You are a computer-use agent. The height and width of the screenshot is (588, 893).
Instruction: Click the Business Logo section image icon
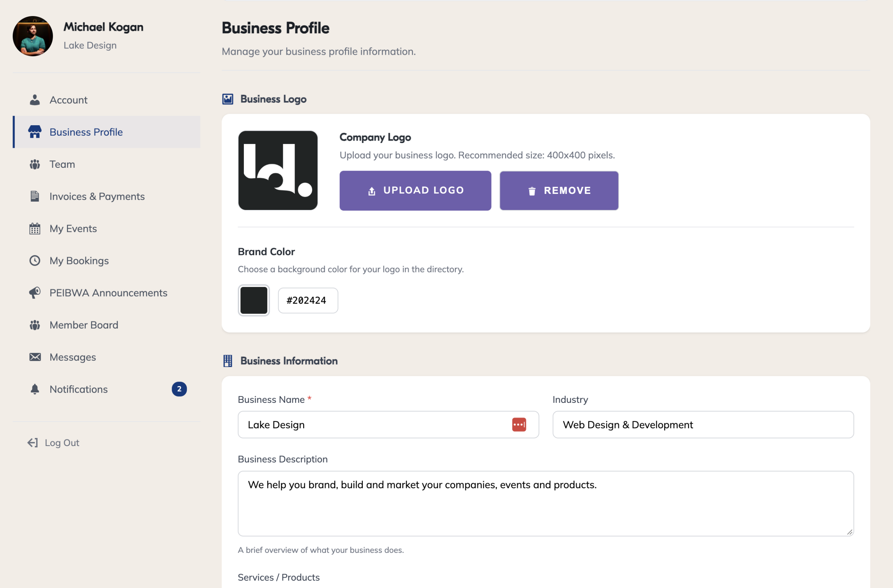click(x=228, y=99)
